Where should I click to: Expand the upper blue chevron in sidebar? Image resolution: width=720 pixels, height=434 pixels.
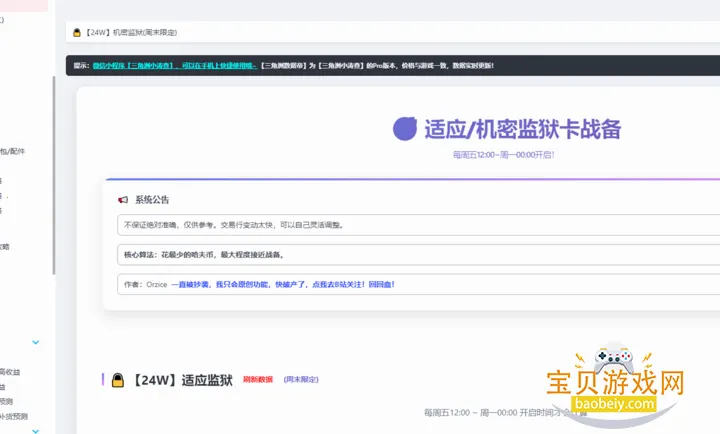[36, 342]
